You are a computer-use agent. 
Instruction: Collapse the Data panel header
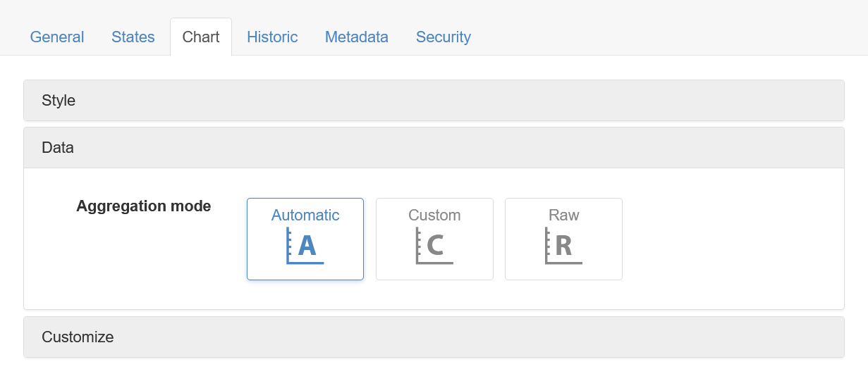434,148
